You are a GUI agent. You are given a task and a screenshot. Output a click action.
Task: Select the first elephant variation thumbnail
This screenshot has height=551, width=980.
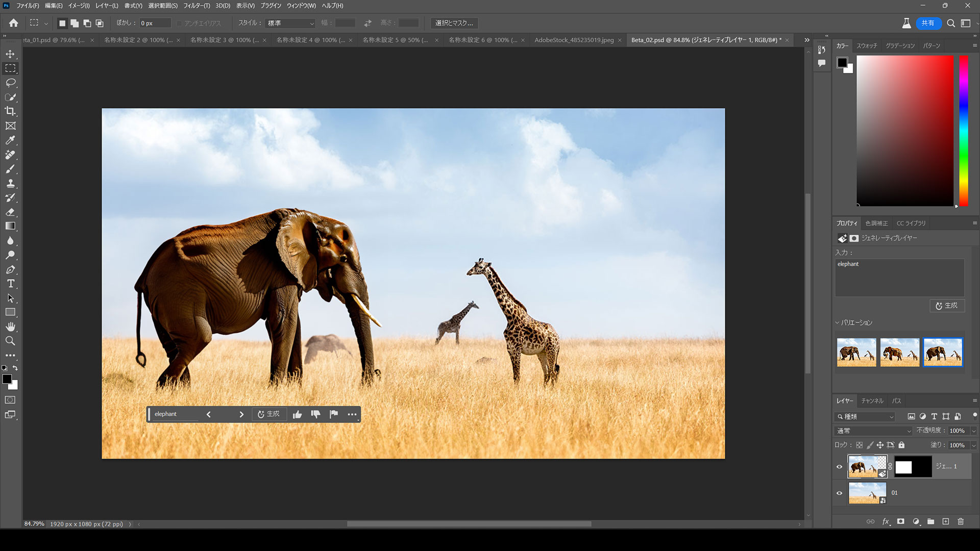point(856,352)
